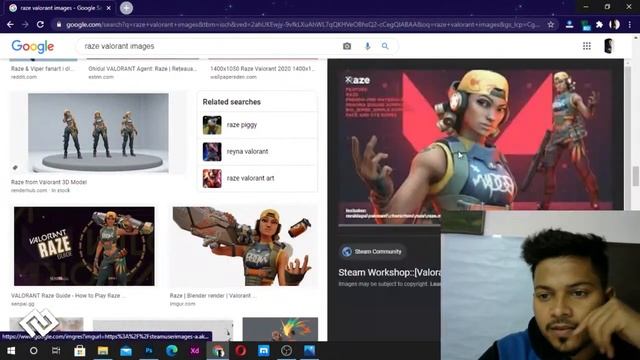Open the Raze Blender render thumbnail
Viewport: 640px width, 360px height.
pos(244,246)
